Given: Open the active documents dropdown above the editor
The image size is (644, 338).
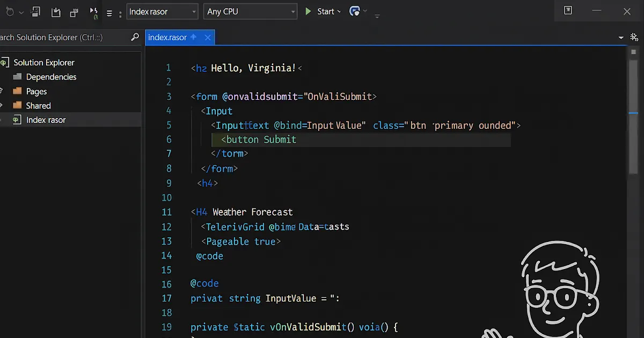Looking at the screenshot, I should coord(620,37).
